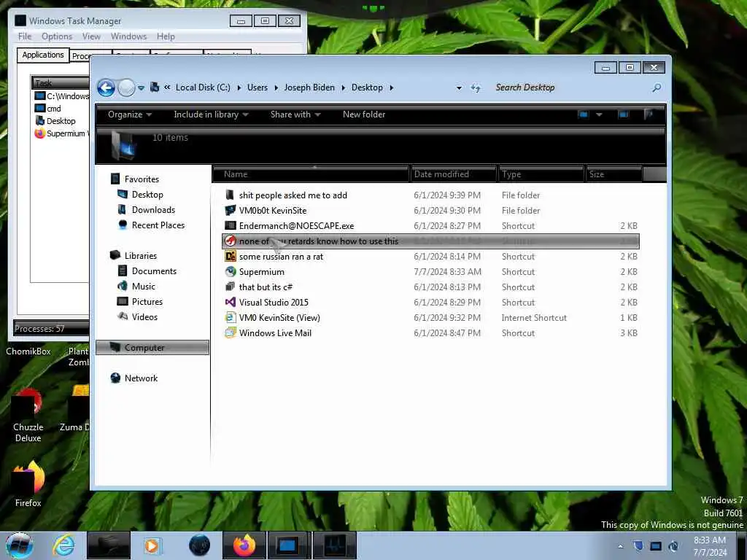Click Users in the address breadcrumb
747x560 pixels.
(258, 87)
